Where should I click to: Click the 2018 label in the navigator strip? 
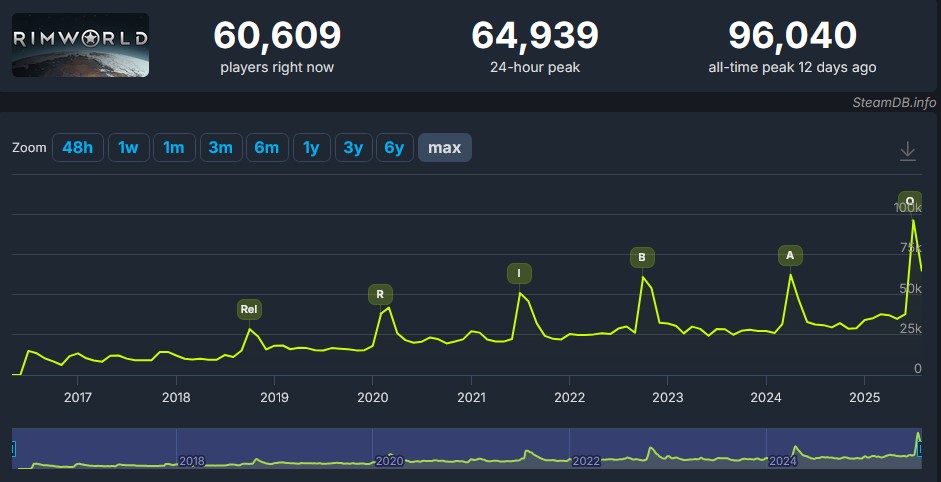point(192,462)
